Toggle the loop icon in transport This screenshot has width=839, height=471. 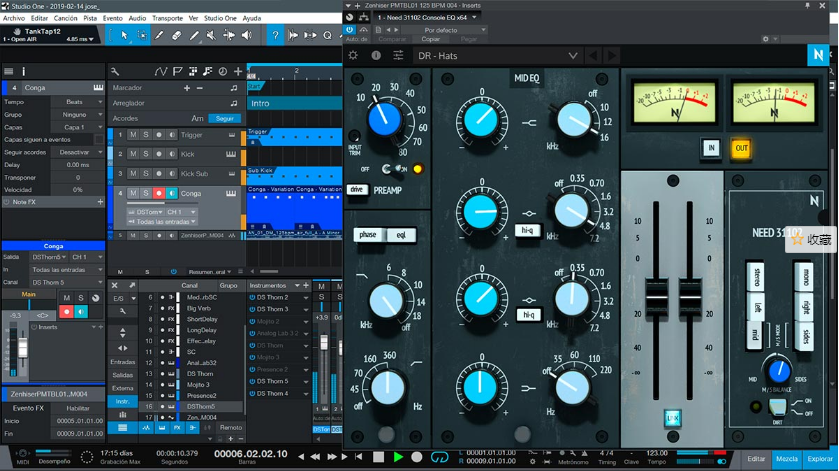coord(439,457)
